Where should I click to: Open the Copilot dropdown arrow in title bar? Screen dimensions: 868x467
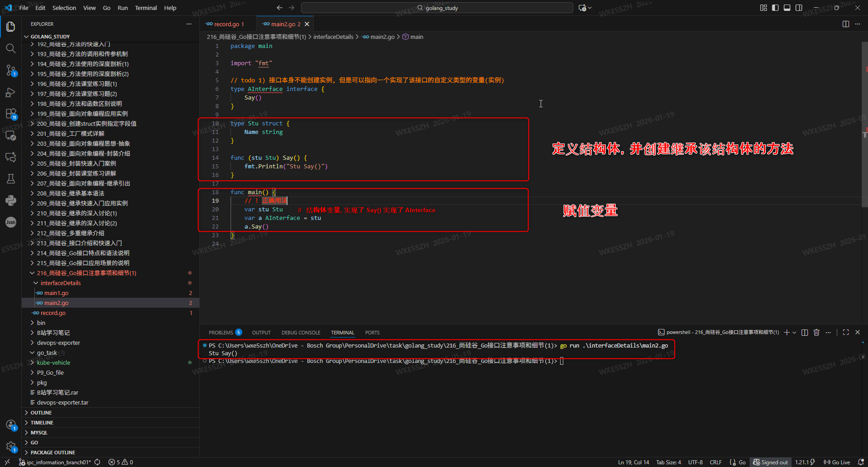[x=590, y=8]
